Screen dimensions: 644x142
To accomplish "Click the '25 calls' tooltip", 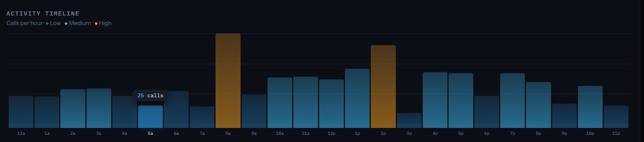I will pos(150,95).
